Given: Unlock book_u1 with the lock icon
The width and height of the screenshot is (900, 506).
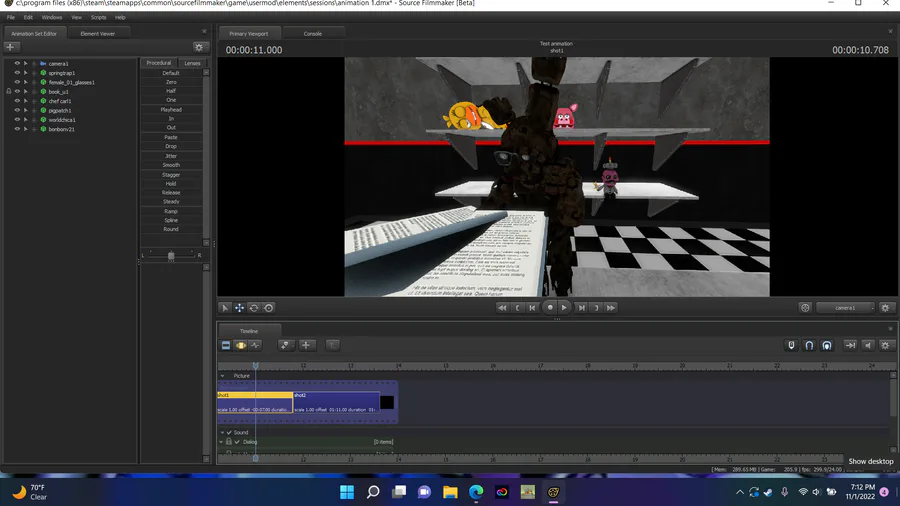Looking at the screenshot, I should 9,91.
